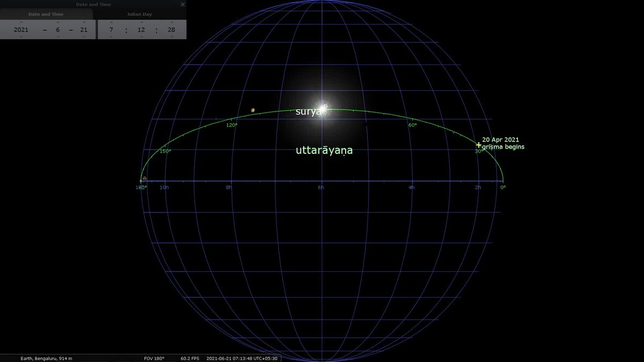644x362 pixels.
Task: Click the "4h" right ascension label
Action: (412, 188)
